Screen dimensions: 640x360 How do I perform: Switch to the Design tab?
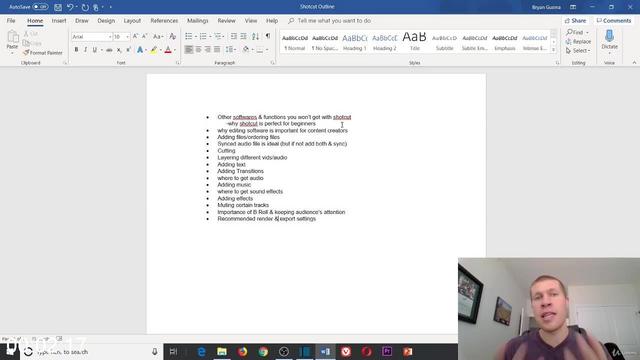click(106, 21)
